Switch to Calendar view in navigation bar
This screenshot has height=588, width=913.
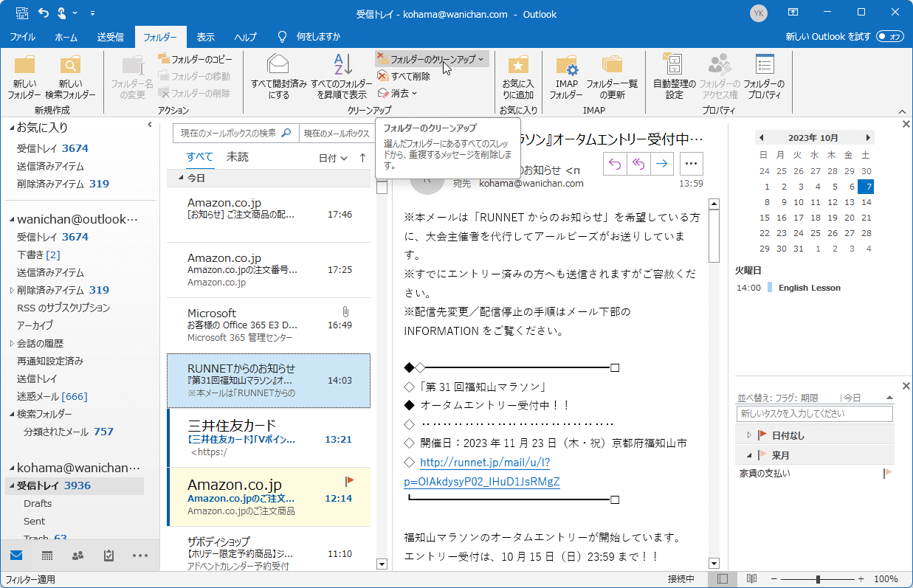pos(47,556)
